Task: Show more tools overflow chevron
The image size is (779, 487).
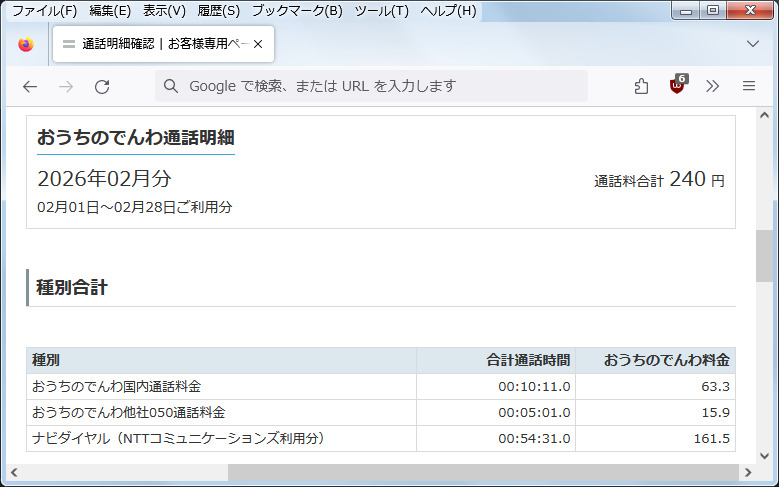Action: click(713, 87)
